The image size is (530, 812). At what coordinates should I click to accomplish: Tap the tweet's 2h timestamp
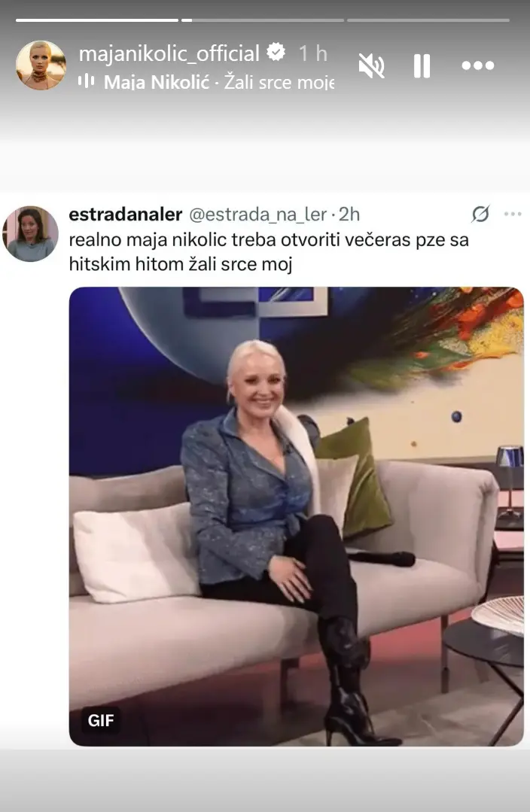click(x=350, y=214)
